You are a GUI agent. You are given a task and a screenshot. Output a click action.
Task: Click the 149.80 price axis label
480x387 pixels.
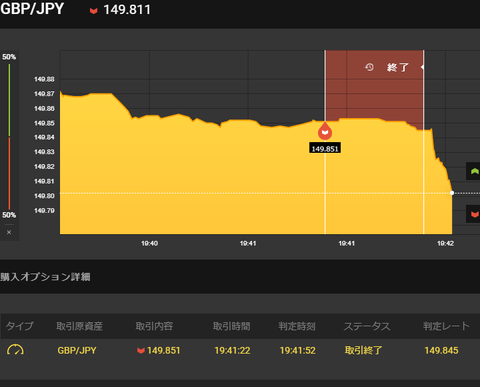[x=44, y=196]
